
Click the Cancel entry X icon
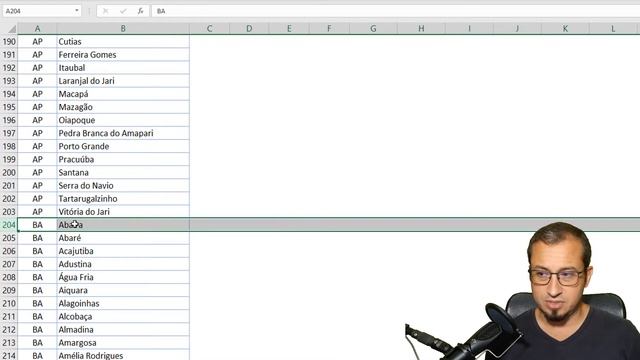click(x=105, y=11)
